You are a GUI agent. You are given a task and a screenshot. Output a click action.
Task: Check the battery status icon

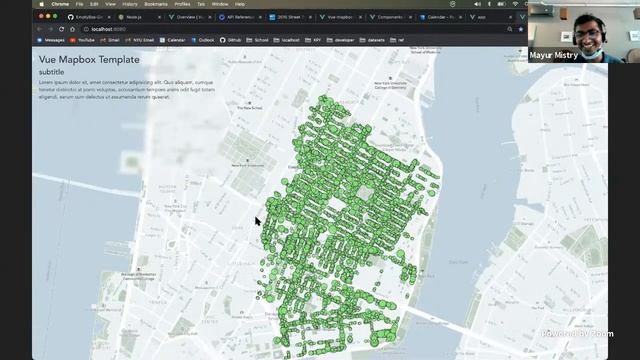(x=502, y=4)
